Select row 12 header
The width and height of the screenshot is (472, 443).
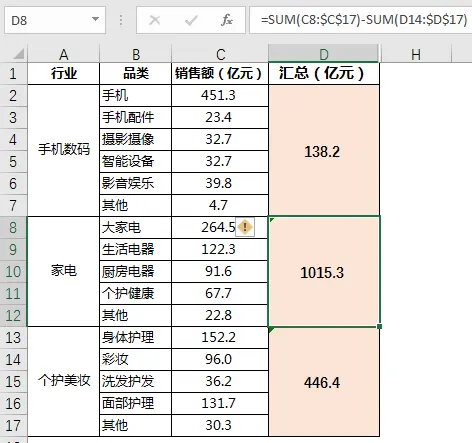(13, 315)
